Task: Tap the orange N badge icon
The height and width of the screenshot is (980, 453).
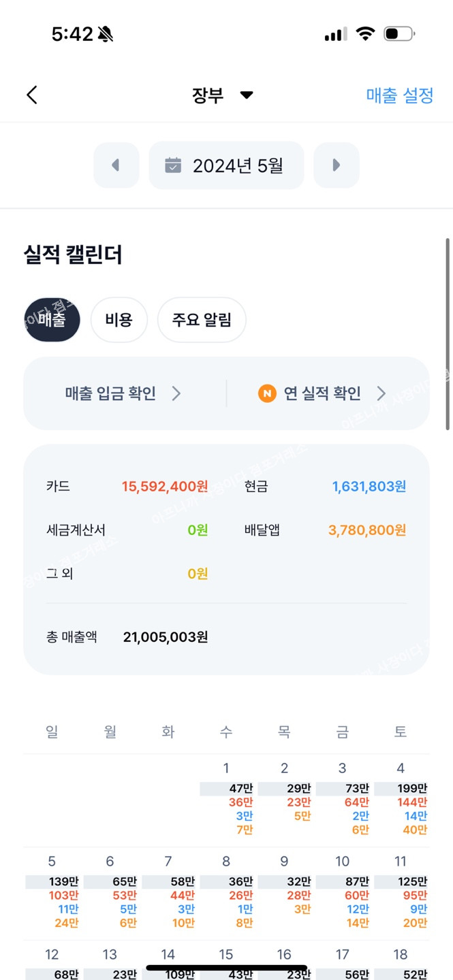Action: pyautogui.click(x=267, y=393)
